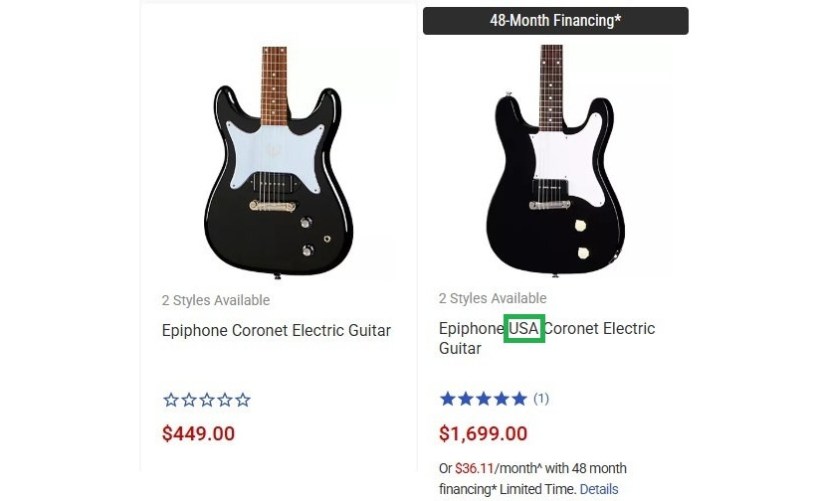Click the $1,699.00 price

tap(483, 434)
